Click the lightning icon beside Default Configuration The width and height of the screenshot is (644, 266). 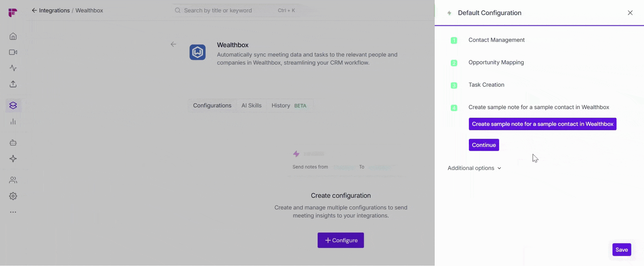click(x=449, y=13)
